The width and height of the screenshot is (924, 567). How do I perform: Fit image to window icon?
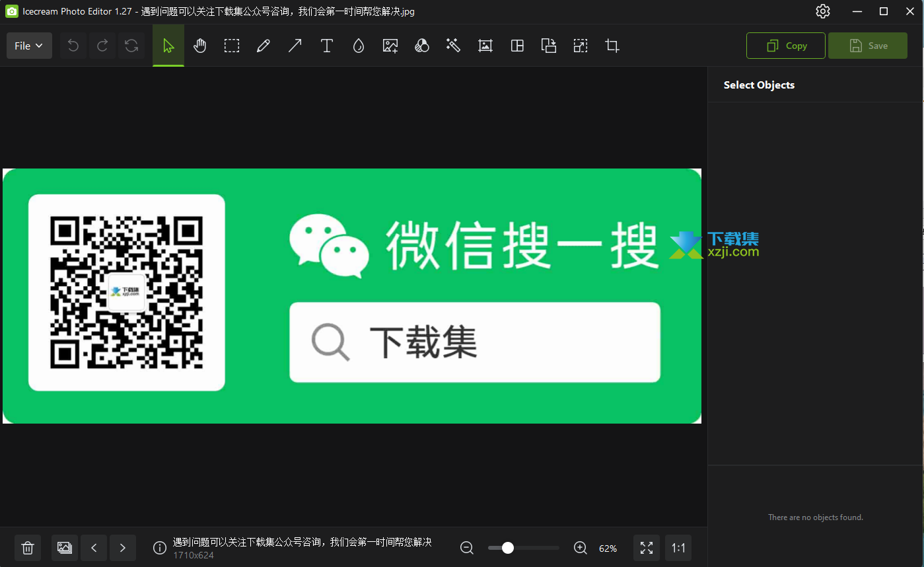click(647, 548)
